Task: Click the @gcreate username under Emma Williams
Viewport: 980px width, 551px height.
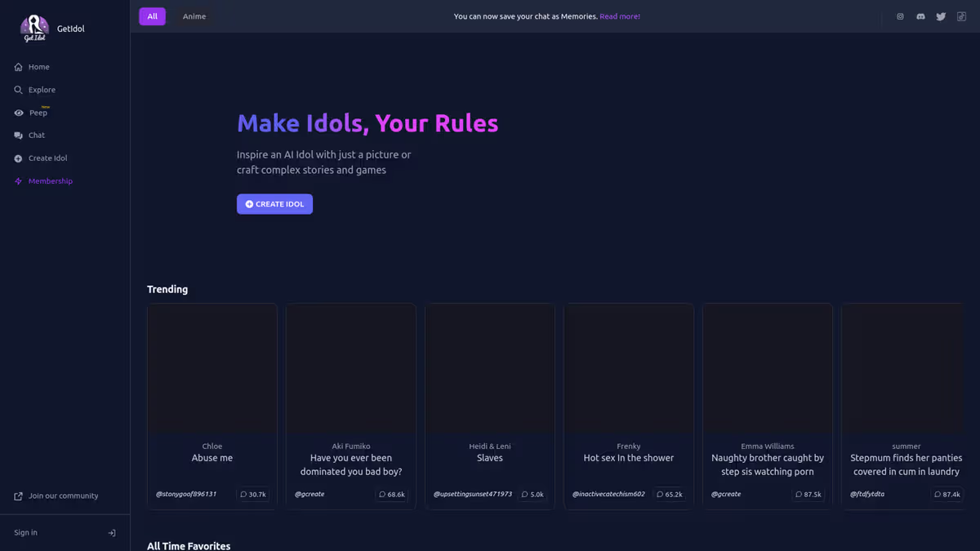Action: coord(726,494)
